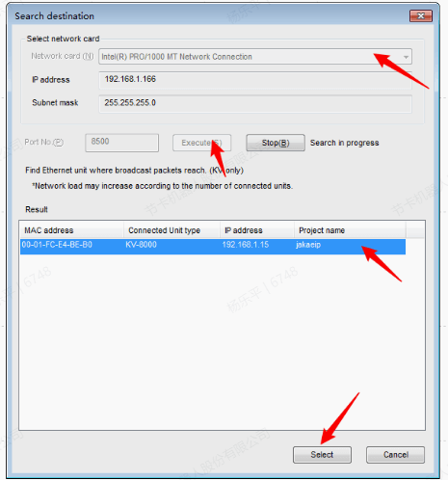Open the Network card dropdown arrow
The width and height of the screenshot is (448, 480).
406,57
